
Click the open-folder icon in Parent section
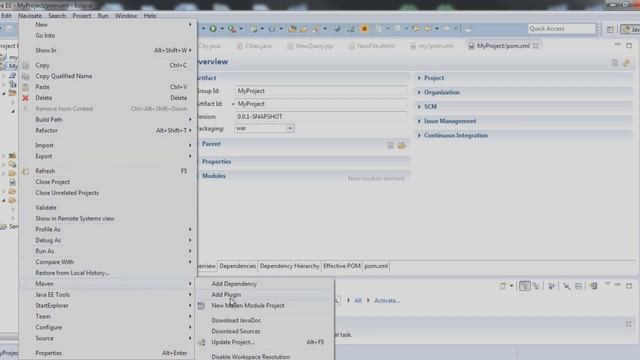pos(402,145)
